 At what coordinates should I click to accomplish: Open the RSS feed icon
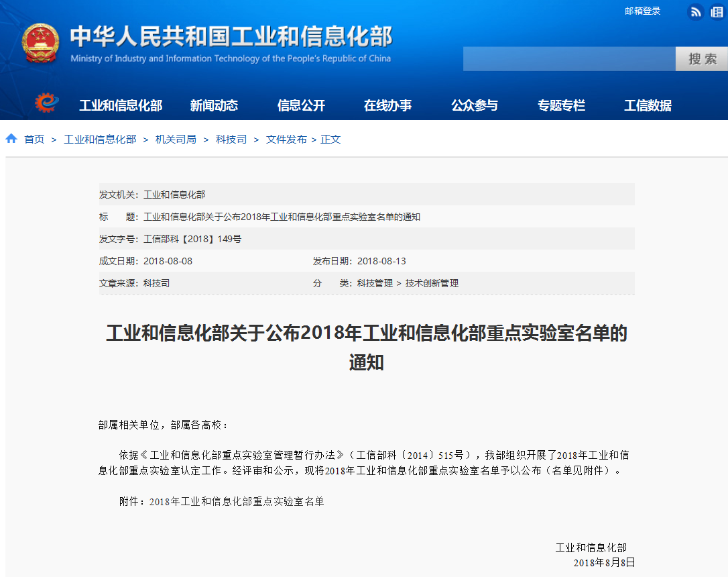coord(696,11)
